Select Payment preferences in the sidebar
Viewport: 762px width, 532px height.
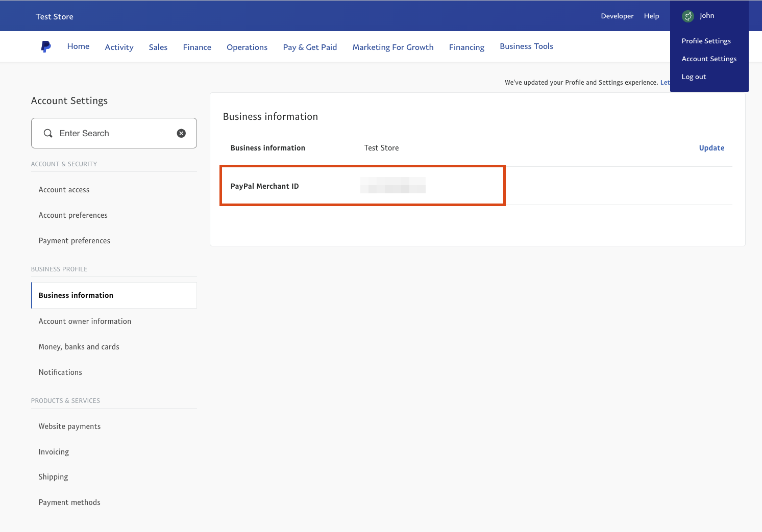(74, 240)
